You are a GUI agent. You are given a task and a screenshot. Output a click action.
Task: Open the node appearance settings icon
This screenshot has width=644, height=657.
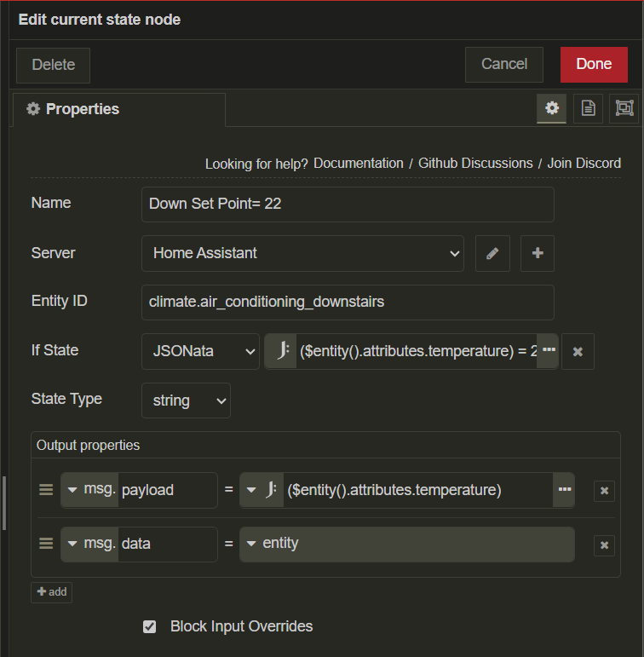point(624,108)
